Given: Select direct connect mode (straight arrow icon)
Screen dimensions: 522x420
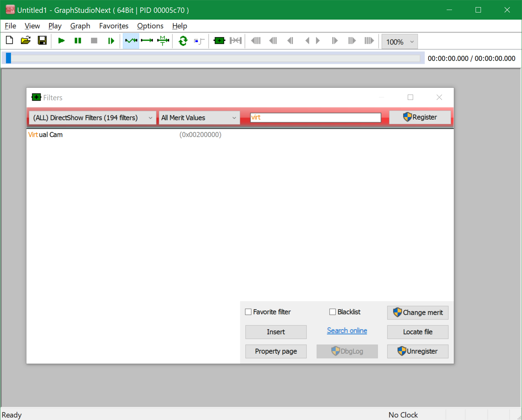Looking at the screenshot, I should (147, 41).
